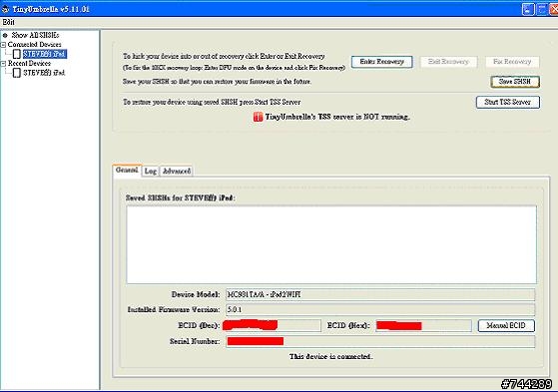Switch to the General tab
558x392 pixels.
(x=127, y=170)
